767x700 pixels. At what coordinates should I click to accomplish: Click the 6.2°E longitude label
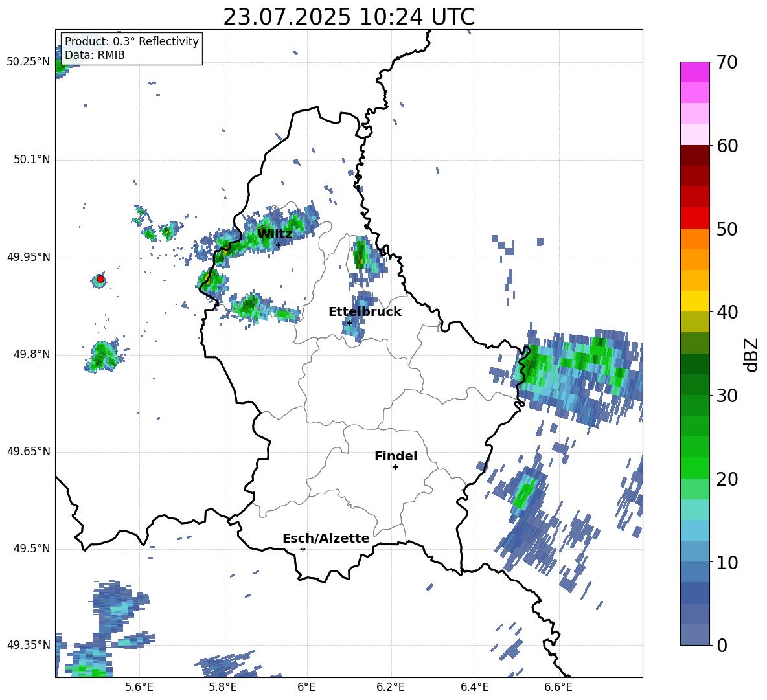tap(391, 687)
